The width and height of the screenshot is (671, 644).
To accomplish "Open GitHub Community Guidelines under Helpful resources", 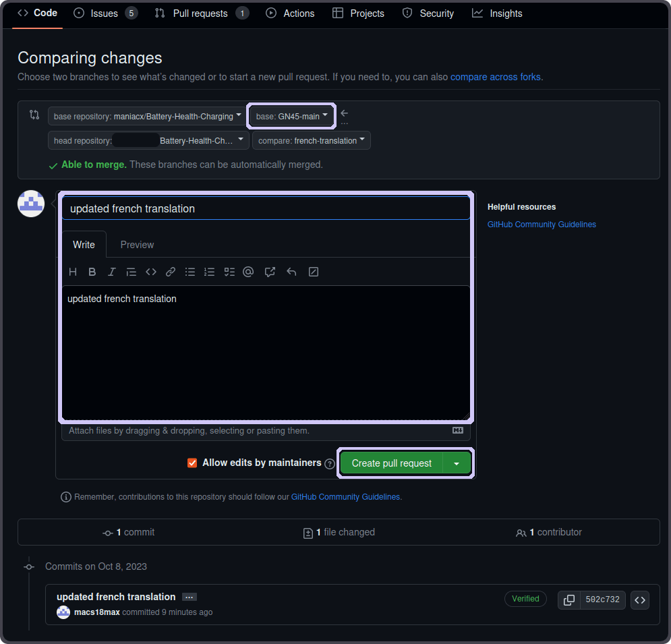I will (x=542, y=225).
